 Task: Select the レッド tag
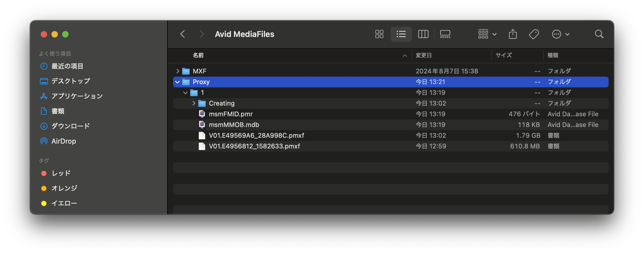pos(61,173)
